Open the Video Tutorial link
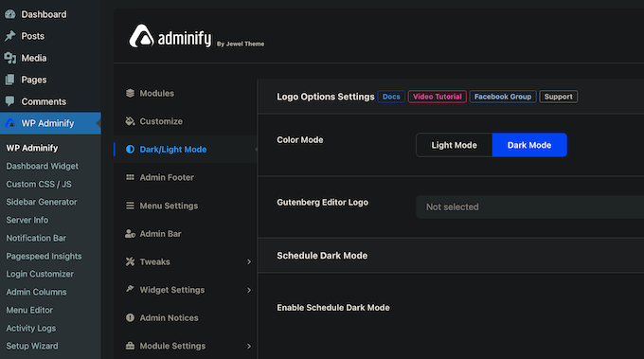Viewport: 644px width, 359px height. [438, 97]
